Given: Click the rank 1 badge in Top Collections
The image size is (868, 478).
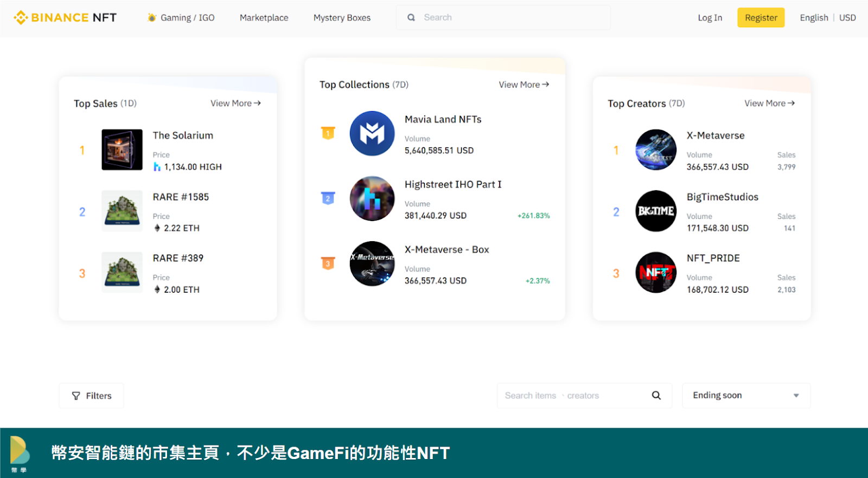Looking at the screenshot, I should (x=328, y=133).
